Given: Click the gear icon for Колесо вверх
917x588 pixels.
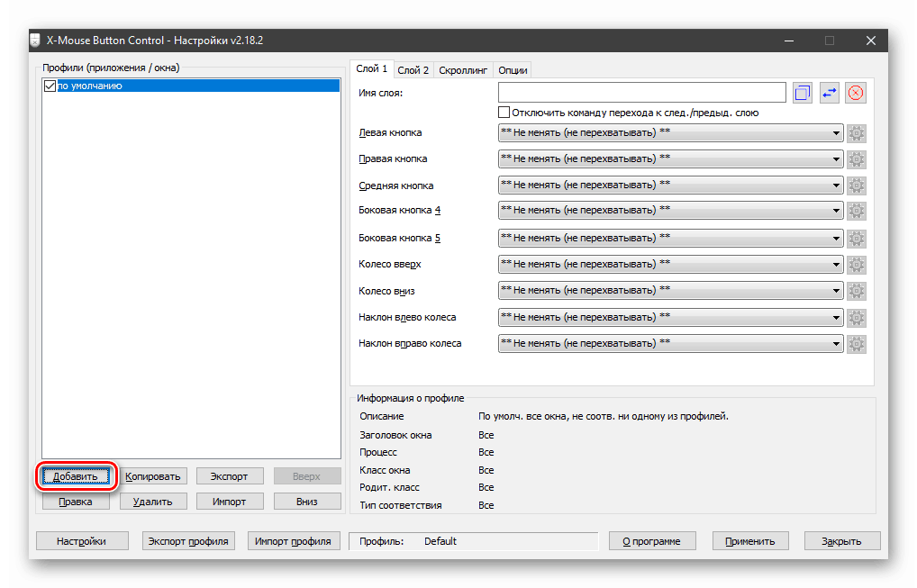Looking at the screenshot, I should click(856, 265).
